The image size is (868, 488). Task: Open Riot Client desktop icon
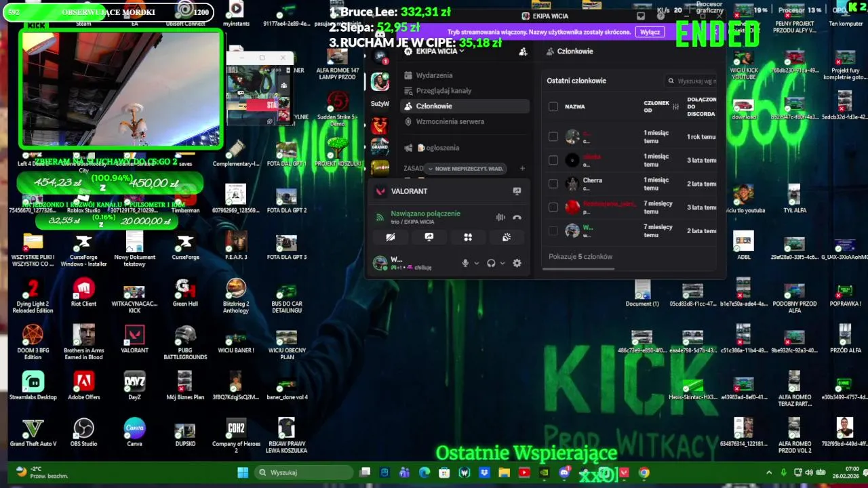pyautogui.click(x=83, y=292)
